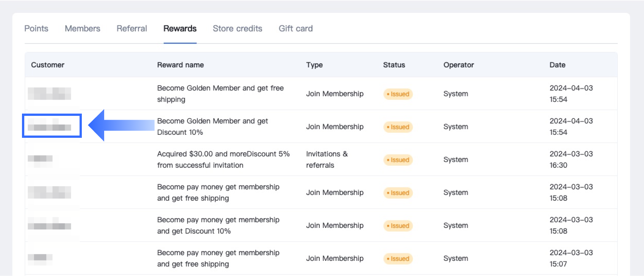Viewport: 644px width, 276px height.
Task: Click the customer name in the first row
Action: [49, 94]
